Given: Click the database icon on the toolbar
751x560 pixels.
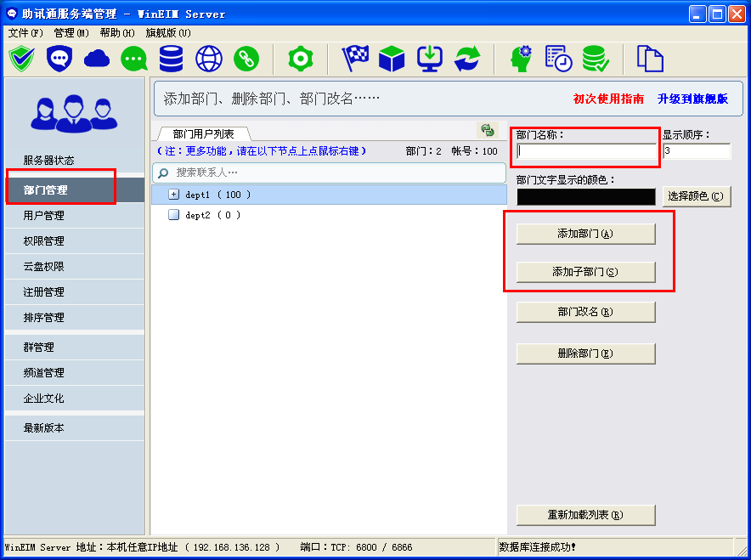Looking at the screenshot, I should (x=170, y=59).
